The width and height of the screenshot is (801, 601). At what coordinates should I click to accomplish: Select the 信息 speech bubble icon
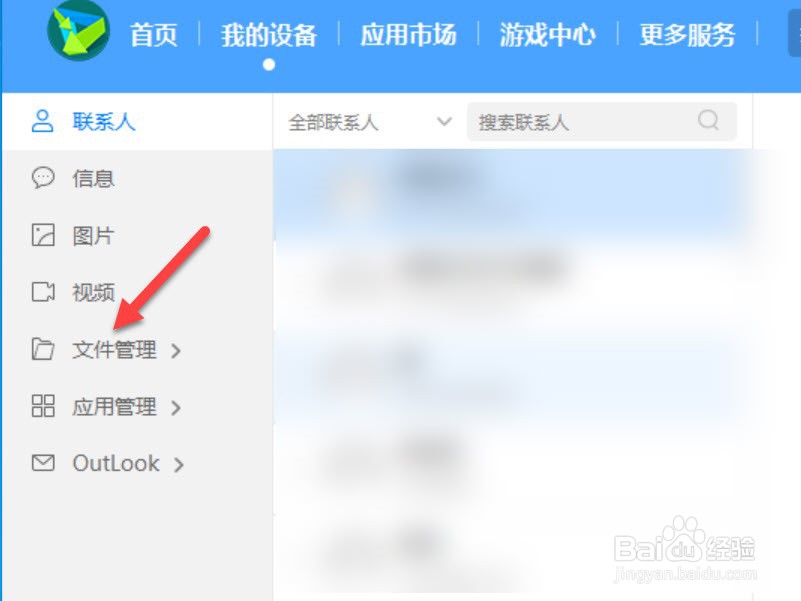pyautogui.click(x=43, y=178)
